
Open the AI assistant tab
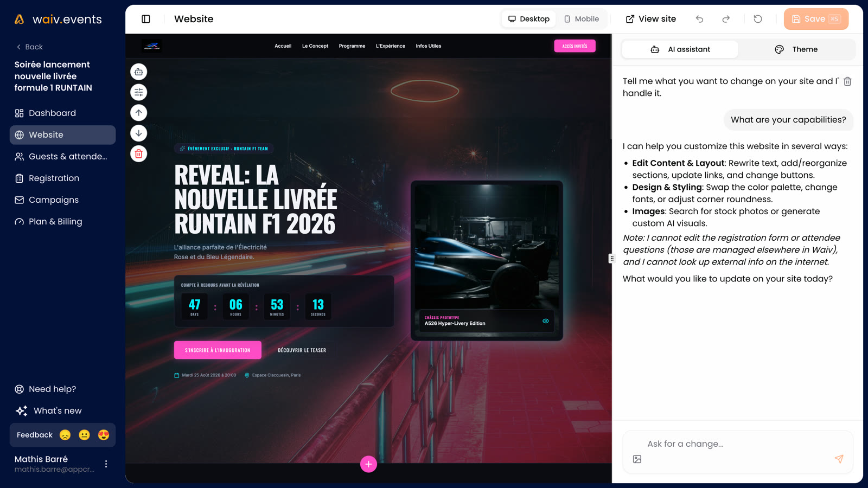point(680,49)
